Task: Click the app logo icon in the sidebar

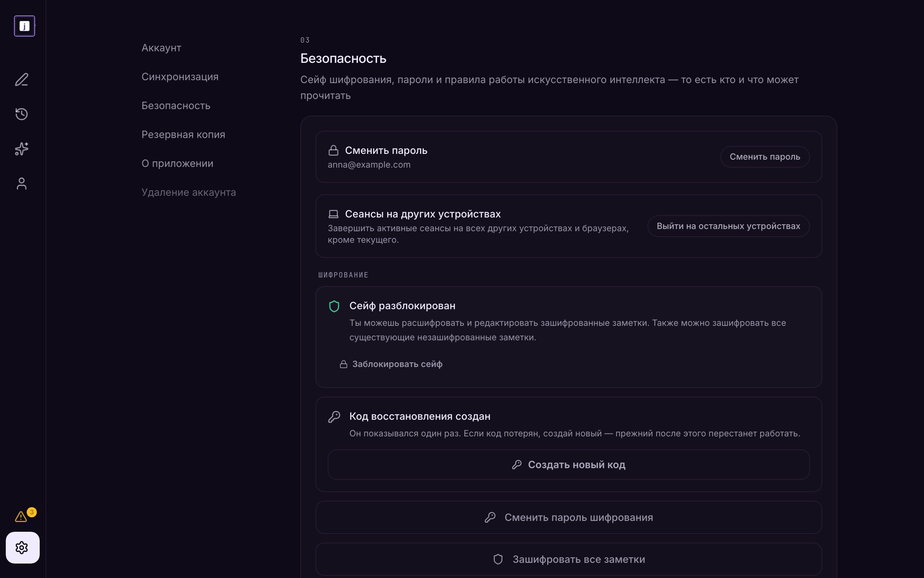Action: coord(25,26)
